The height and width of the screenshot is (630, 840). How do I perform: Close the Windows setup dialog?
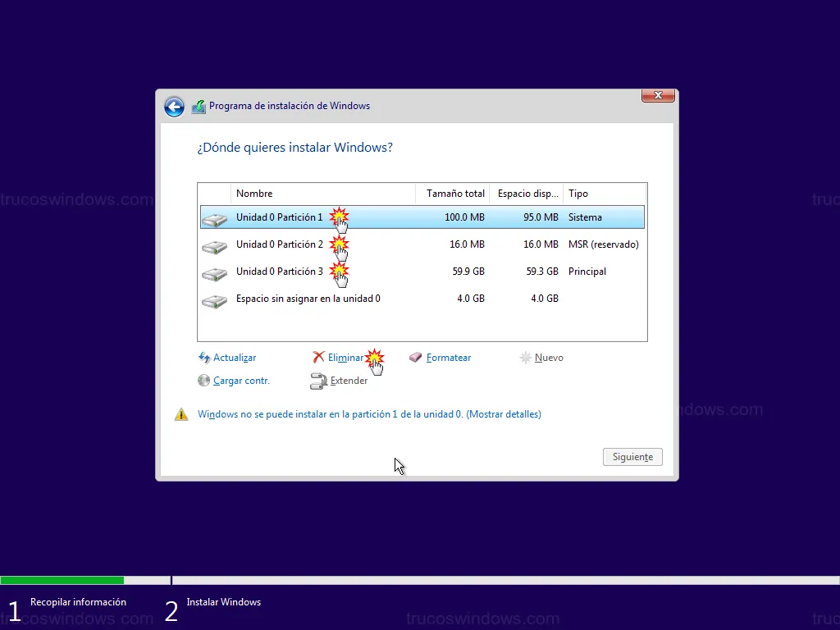658,96
